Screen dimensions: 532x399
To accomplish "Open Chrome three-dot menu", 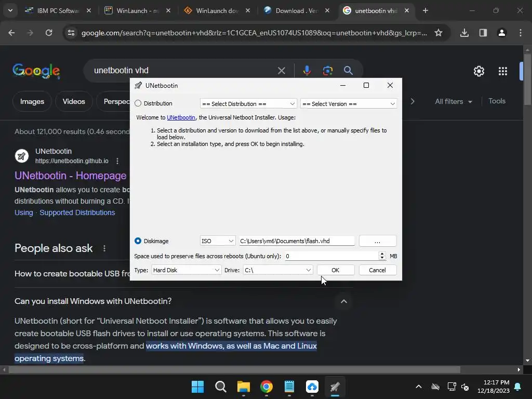I will [x=521, y=33].
